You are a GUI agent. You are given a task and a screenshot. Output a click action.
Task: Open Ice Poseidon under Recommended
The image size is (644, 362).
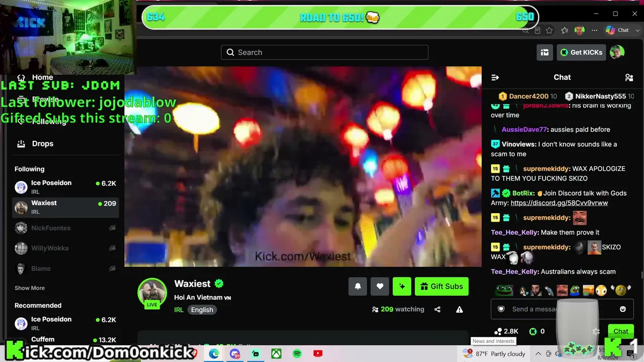[x=65, y=323]
